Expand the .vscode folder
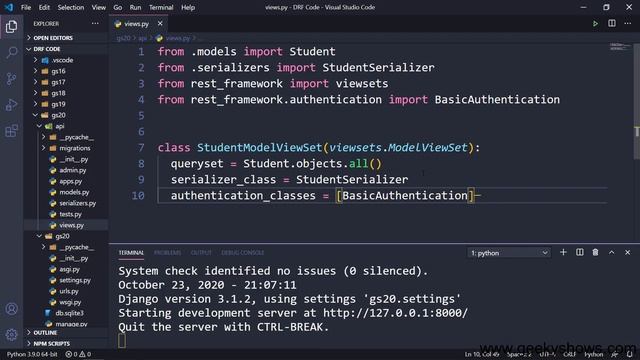 tap(65, 60)
